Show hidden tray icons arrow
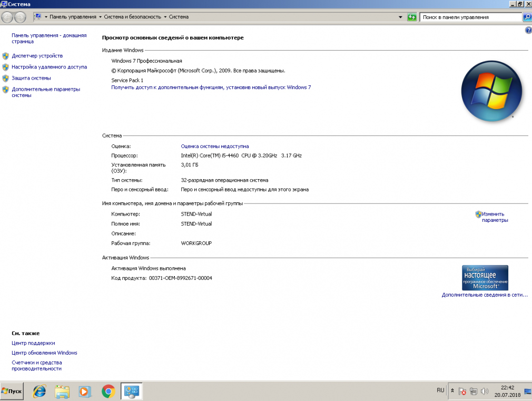Screen dimensions: 532x401 [x=452, y=391]
